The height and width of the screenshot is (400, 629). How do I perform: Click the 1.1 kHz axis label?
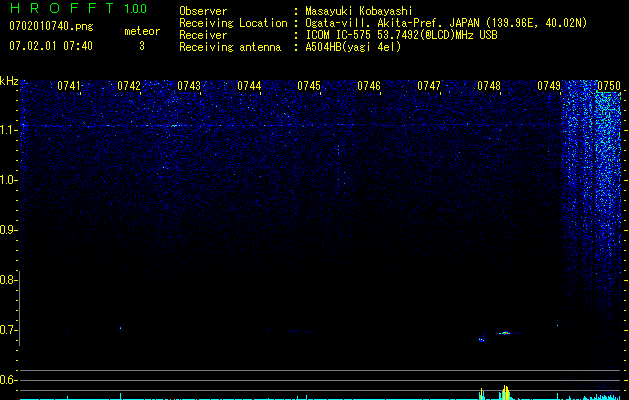(8, 130)
